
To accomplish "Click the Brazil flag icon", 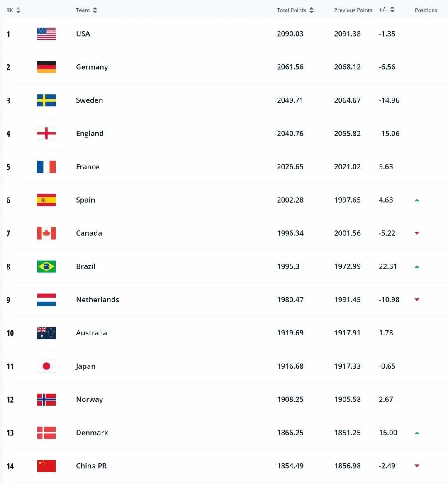I will point(46,266).
